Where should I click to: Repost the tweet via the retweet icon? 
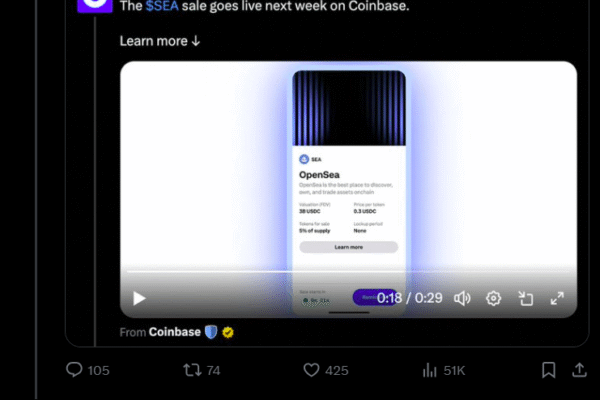(x=192, y=370)
